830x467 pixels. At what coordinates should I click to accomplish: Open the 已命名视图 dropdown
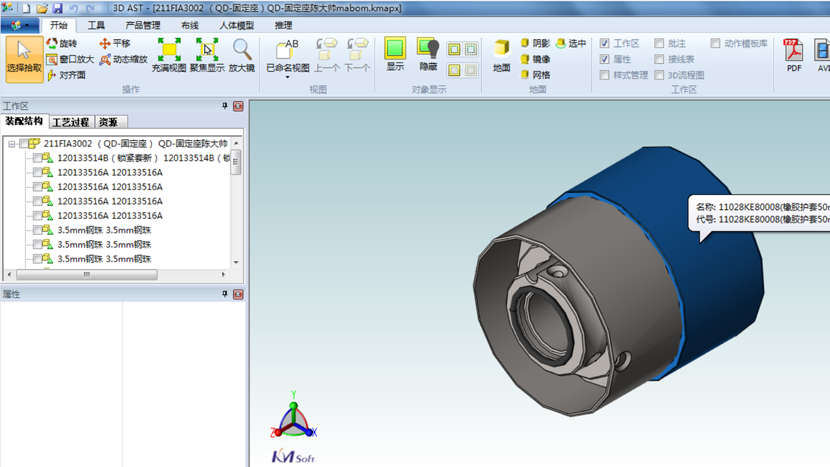tap(287, 58)
